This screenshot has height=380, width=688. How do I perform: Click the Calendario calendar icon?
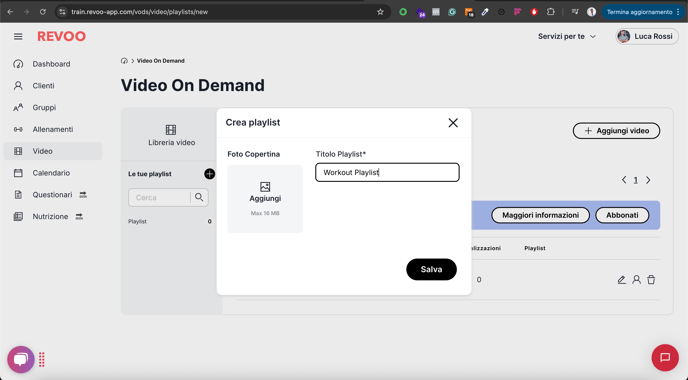click(18, 173)
